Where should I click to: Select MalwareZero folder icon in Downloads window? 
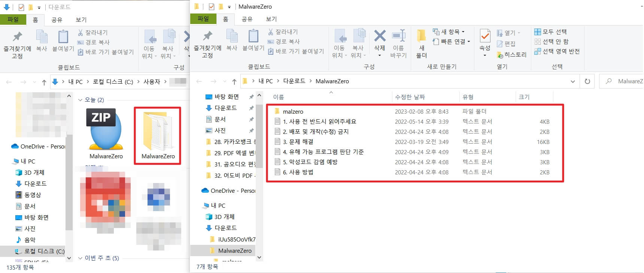[x=158, y=134]
